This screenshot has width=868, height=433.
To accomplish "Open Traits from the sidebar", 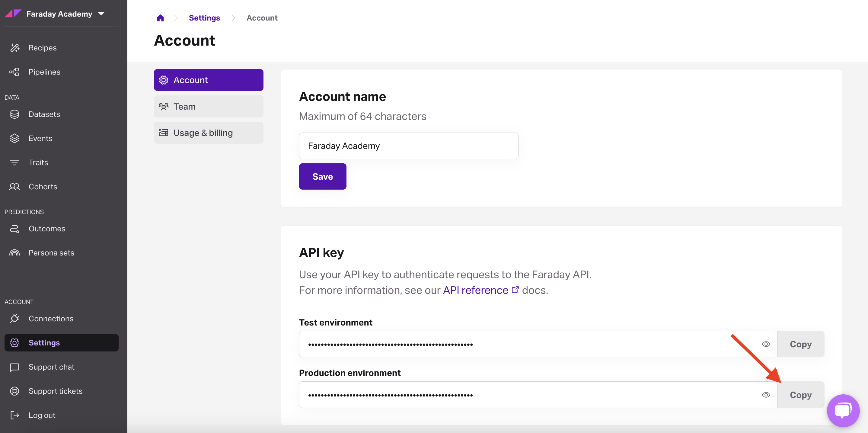I will point(38,162).
